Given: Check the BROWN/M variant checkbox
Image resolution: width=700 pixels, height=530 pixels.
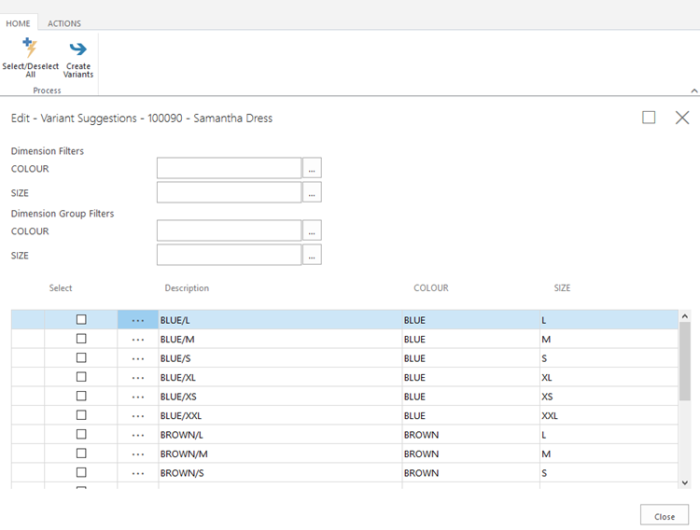Looking at the screenshot, I should (x=81, y=453).
